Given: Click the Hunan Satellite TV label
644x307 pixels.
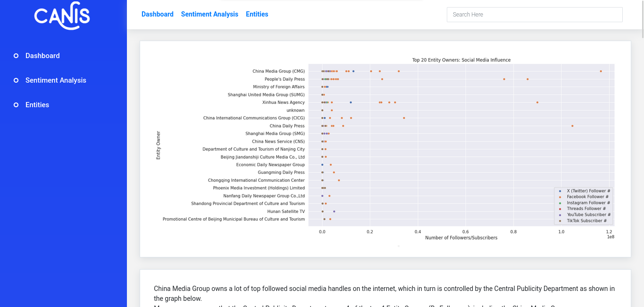Looking at the screenshot, I should 286,212.
